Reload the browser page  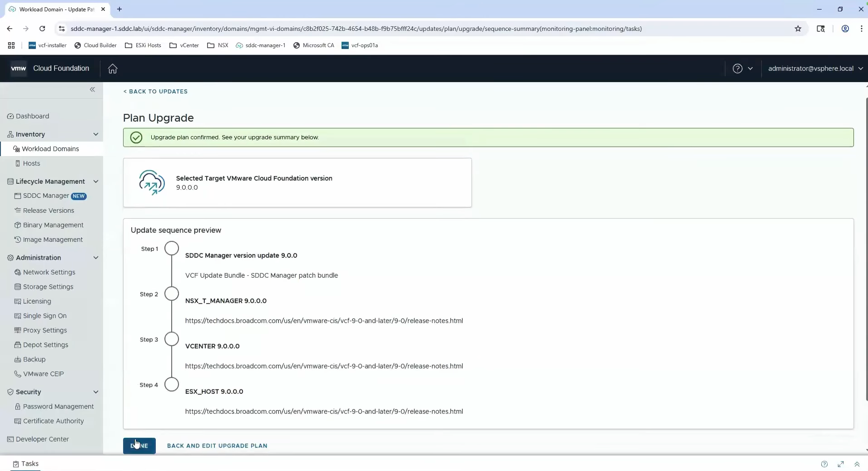42,29
